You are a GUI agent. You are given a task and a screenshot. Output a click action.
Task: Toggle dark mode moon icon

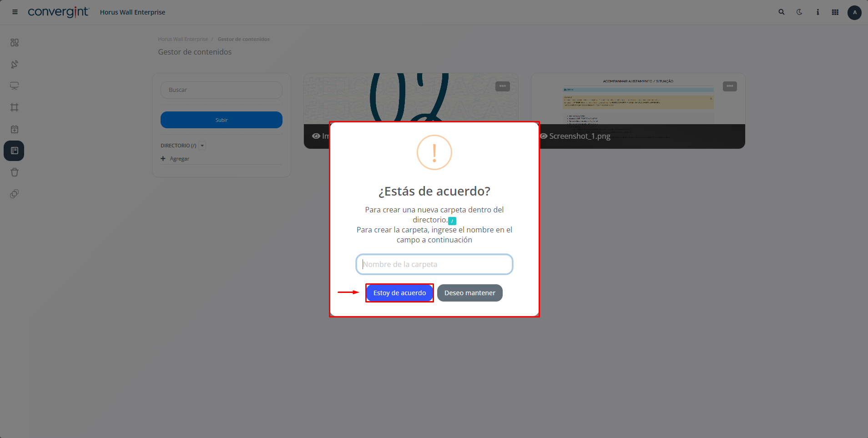[799, 12]
